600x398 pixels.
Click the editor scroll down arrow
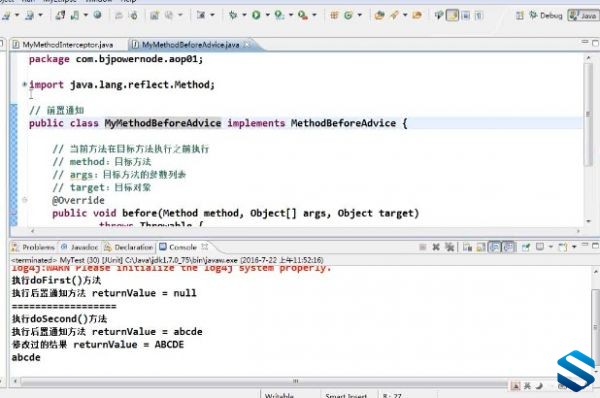pos(588,221)
